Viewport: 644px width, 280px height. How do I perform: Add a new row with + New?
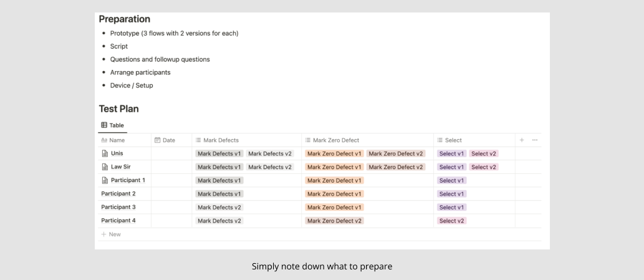(x=111, y=234)
